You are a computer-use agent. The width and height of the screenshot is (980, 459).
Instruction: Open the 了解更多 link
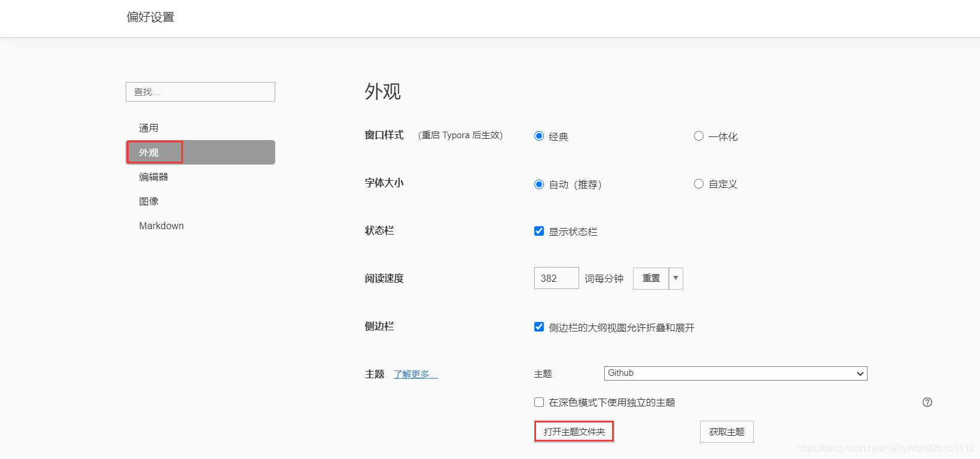coord(416,374)
